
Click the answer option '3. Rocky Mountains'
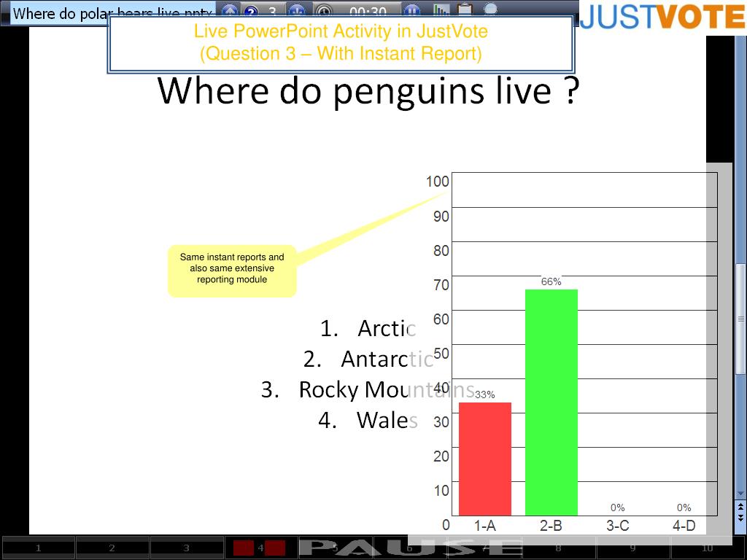[x=368, y=389]
